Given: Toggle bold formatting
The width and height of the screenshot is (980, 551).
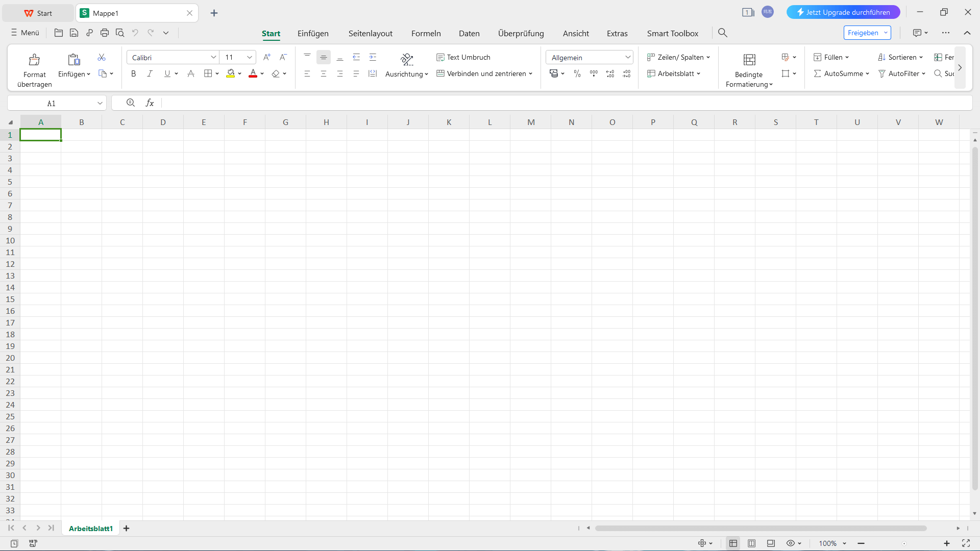Looking at the screenshot, I should [133, 73].
